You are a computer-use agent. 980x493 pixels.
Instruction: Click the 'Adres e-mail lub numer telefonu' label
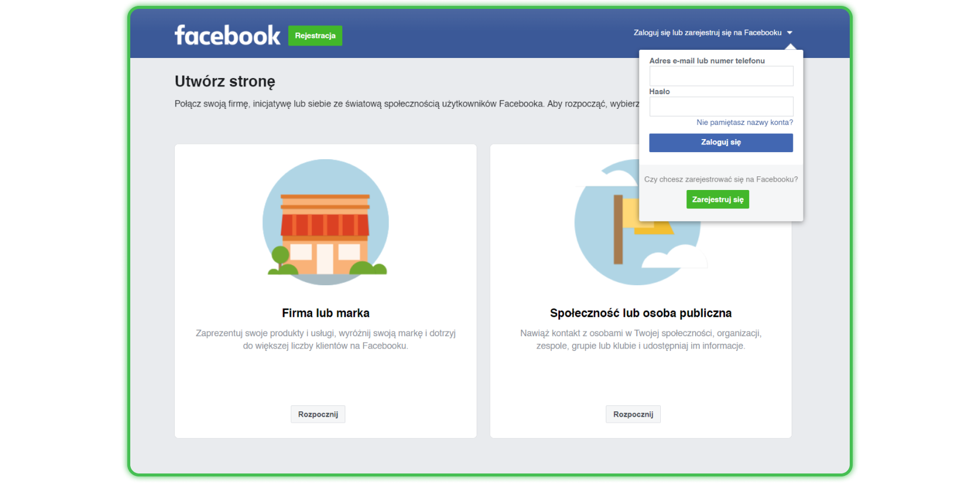707,61
